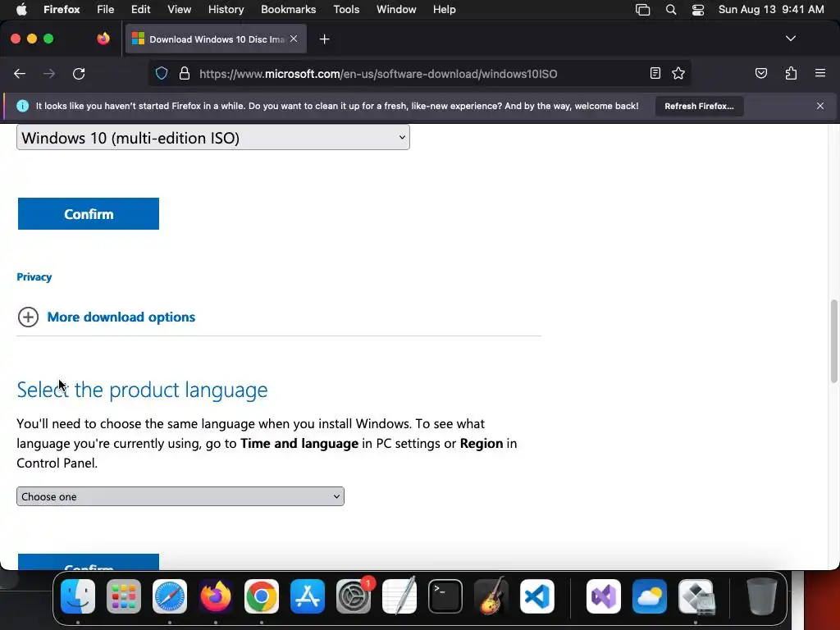Open Boot Camp Assistant from Dock
The image size is (840, 630).
pos(696,596)
